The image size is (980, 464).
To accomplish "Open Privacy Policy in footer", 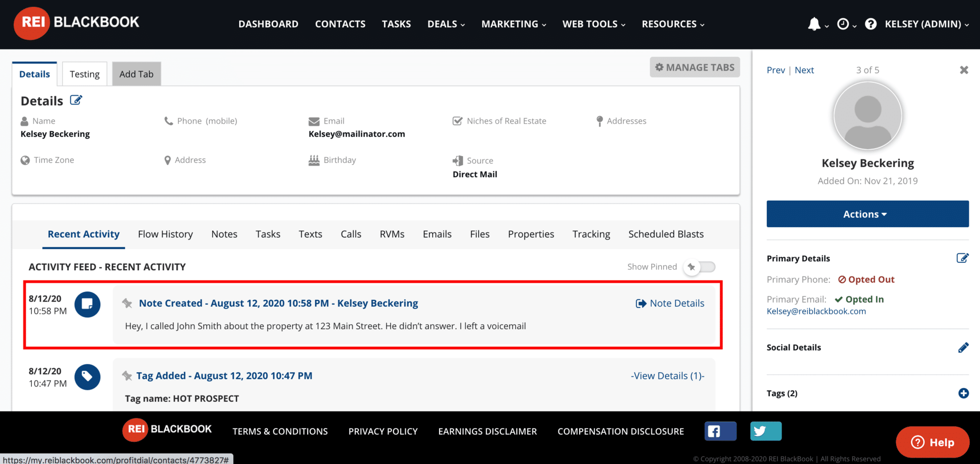I will (x=383, y=431).
